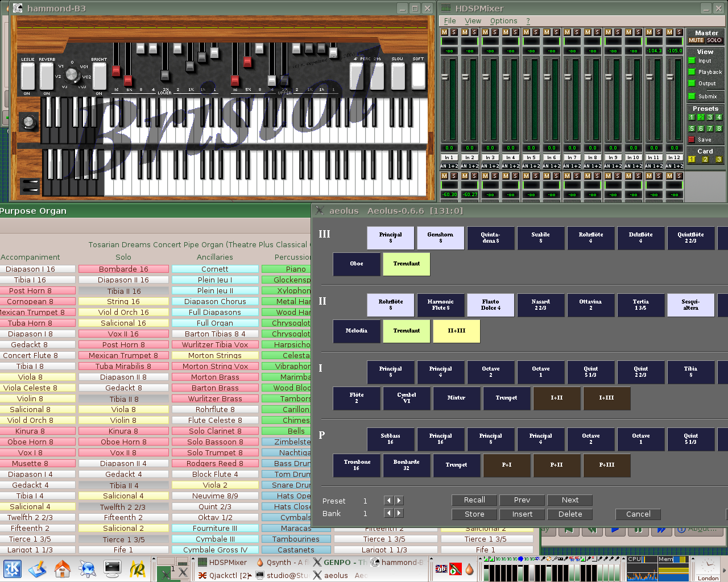Launch the terminal from the panel
Viewport: 728px width, 582px height.
[113, 569]
